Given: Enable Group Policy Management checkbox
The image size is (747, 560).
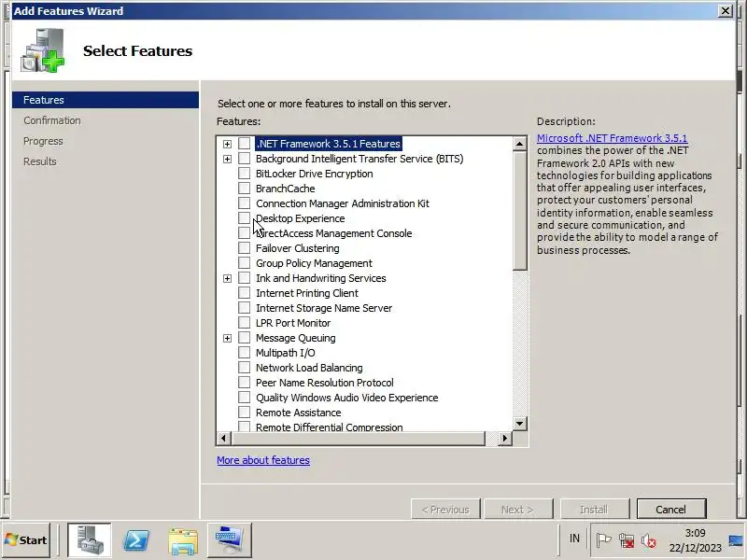Looking at the screenshot, I should [244, 263].
